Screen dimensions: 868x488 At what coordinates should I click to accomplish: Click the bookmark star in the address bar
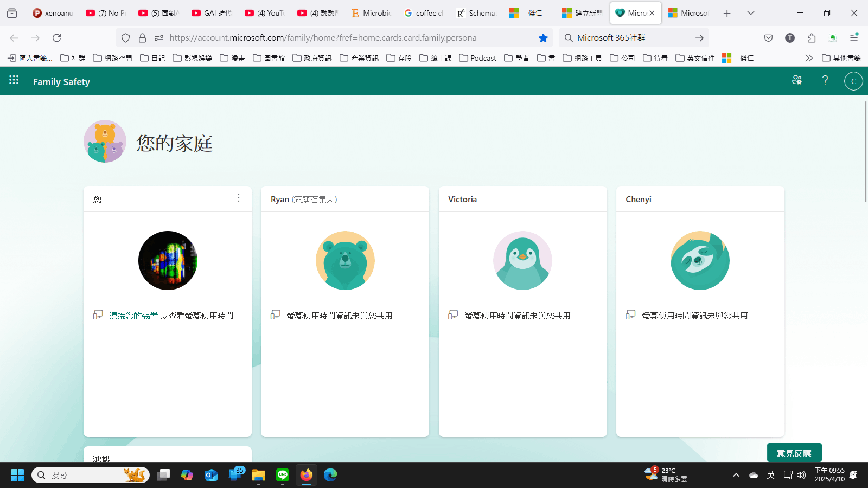coord(543,38)
